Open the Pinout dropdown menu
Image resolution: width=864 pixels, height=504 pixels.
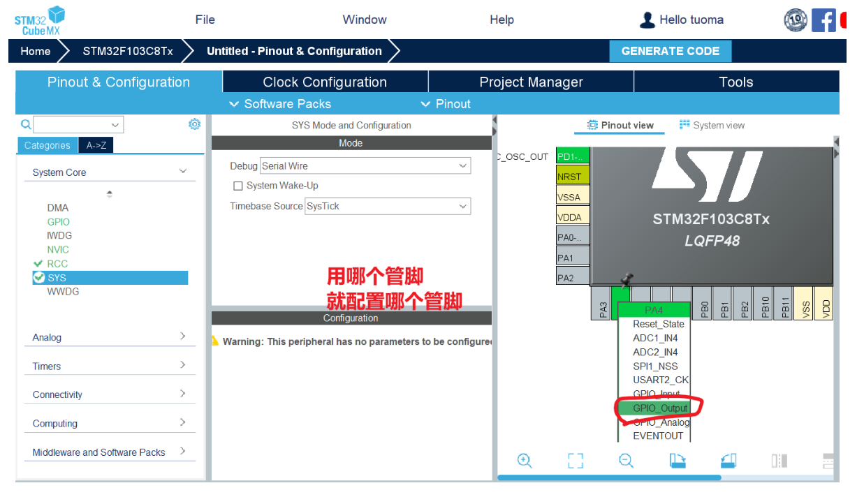point(446,104)
